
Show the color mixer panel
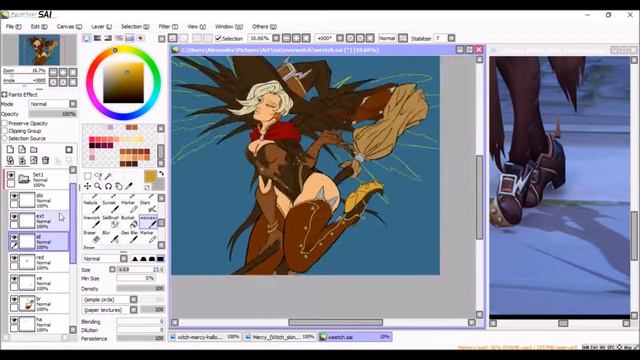click(119, 38)
